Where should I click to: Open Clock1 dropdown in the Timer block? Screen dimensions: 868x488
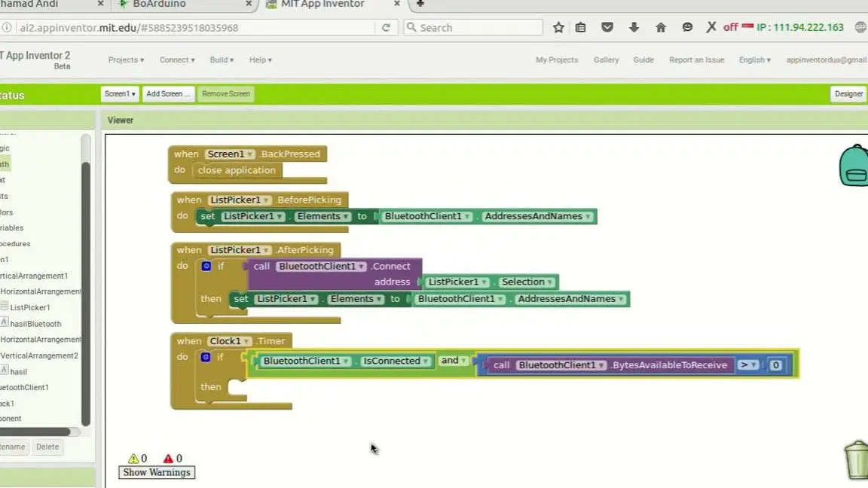point(229,341)
